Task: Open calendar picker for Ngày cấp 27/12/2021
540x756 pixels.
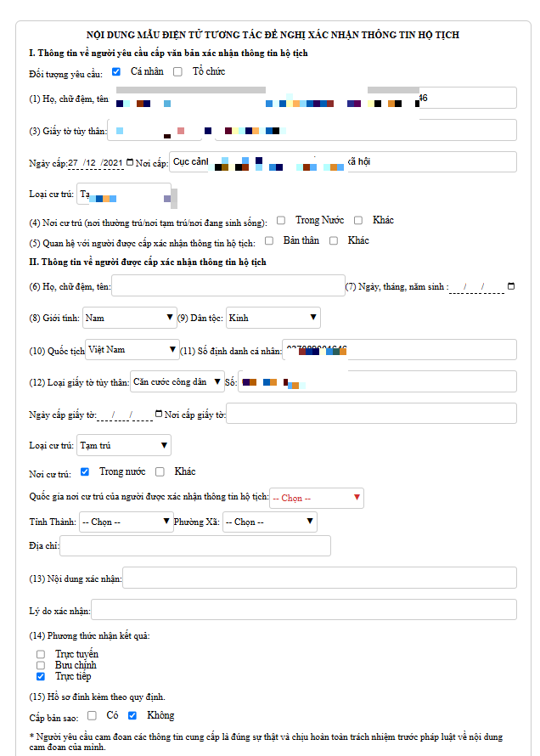Action: point(130,162)
